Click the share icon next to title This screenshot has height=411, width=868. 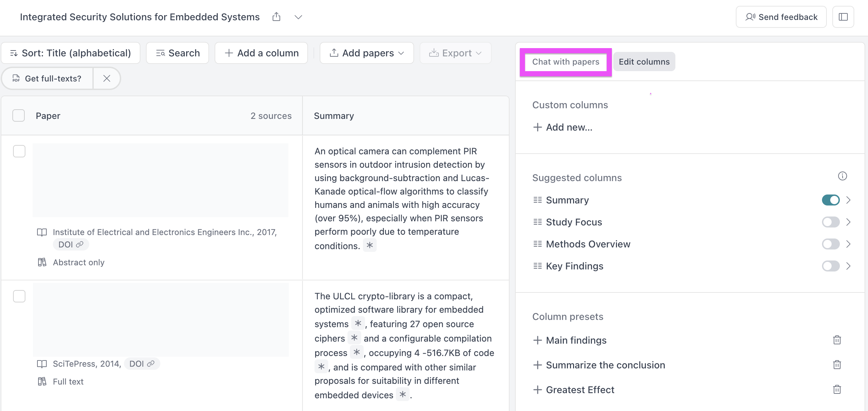[276, 17]
